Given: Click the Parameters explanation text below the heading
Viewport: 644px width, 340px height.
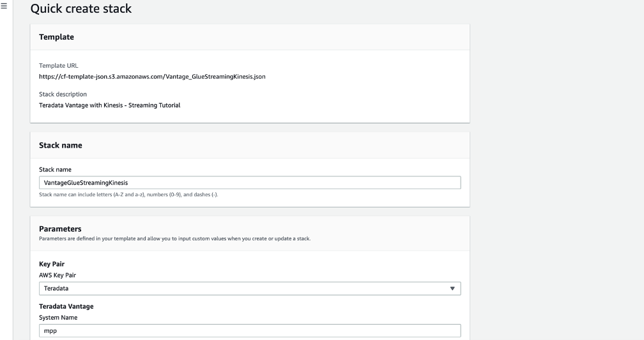Looking at the screenshot, I should (x=174, y=239).
